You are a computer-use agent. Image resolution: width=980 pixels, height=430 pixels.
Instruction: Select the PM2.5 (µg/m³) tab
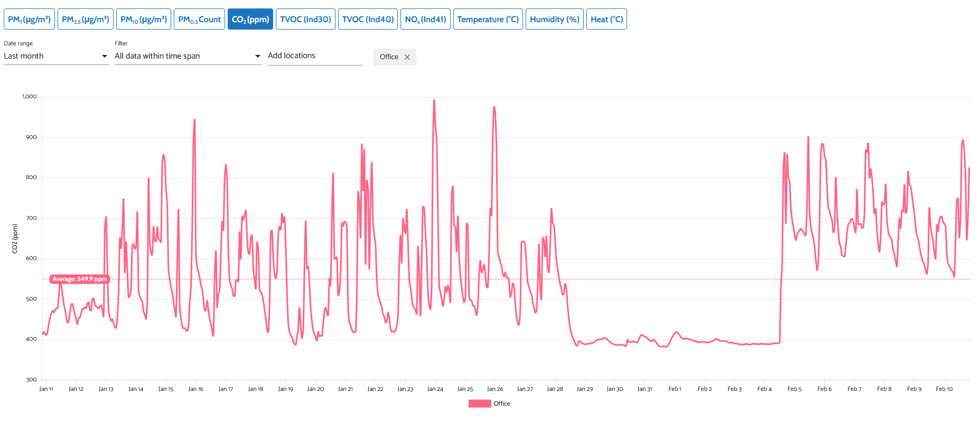coord(86,20)
